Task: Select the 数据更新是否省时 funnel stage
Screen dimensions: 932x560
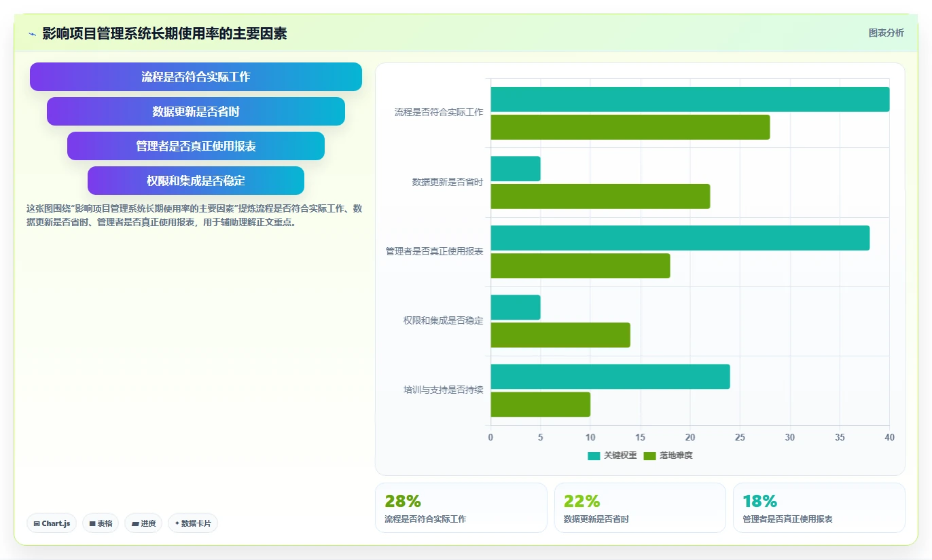Action: click(x=196, y=111)
